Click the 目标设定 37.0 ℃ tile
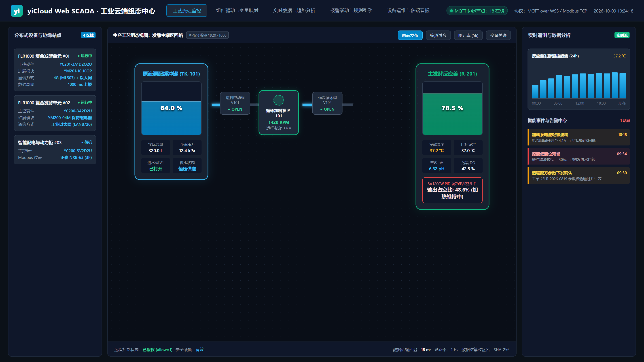 pyautogui.click(x=468, y=147)
